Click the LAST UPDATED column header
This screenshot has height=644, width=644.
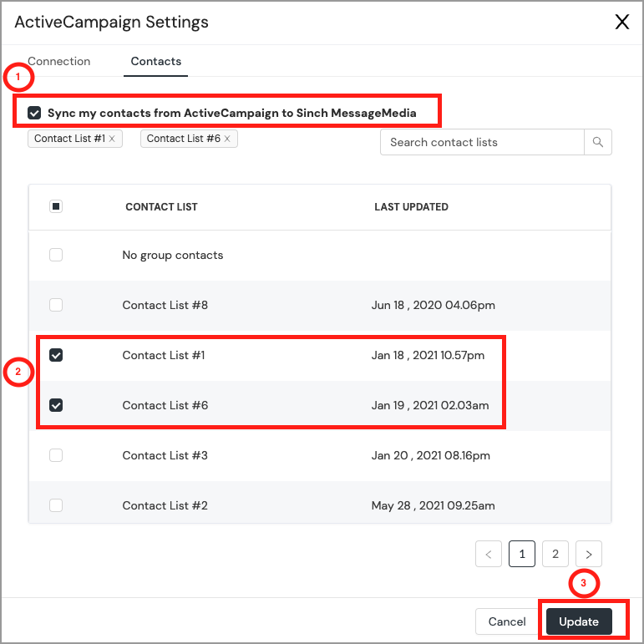(x=411, y=206)
